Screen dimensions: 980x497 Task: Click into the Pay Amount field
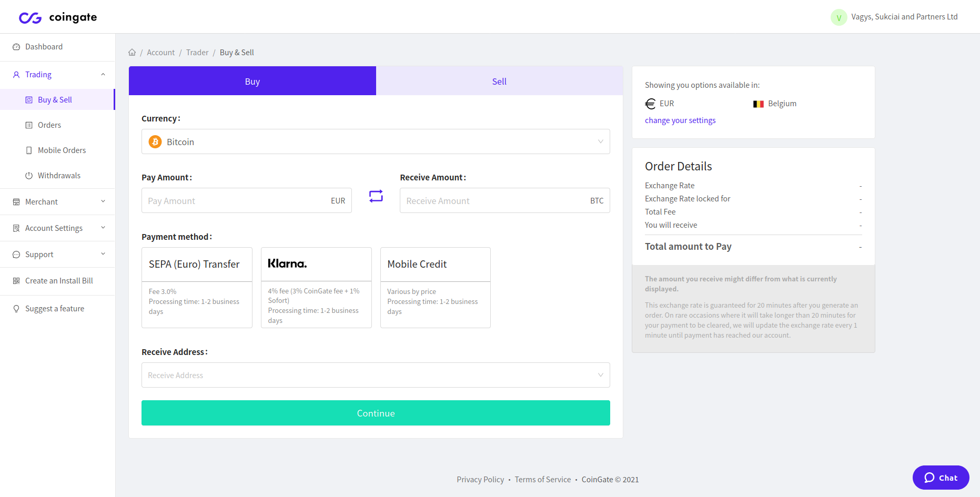pyautogui.click(x=246, y=200)
